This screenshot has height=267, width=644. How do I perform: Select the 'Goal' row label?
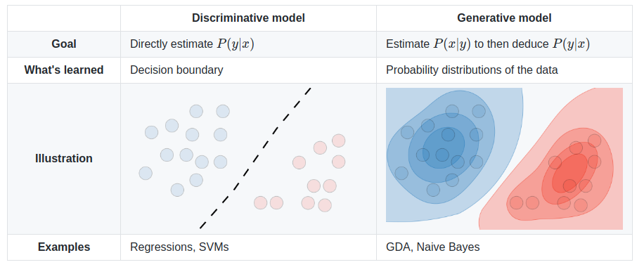tap(64, 44)
